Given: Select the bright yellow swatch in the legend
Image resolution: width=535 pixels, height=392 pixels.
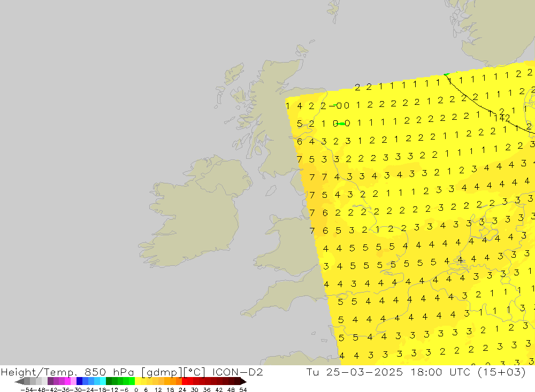Looking at the screenshot, I should click(138, 381).
